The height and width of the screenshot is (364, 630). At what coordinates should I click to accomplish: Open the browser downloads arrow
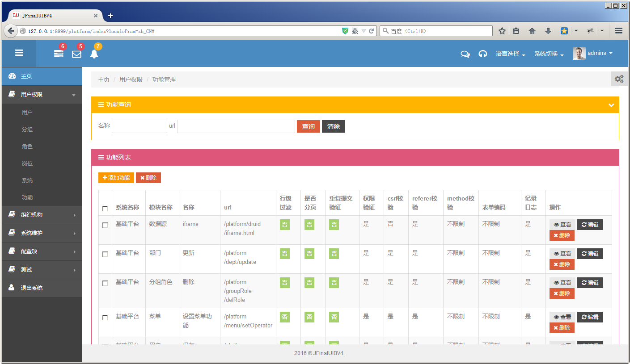pos(548,31)
